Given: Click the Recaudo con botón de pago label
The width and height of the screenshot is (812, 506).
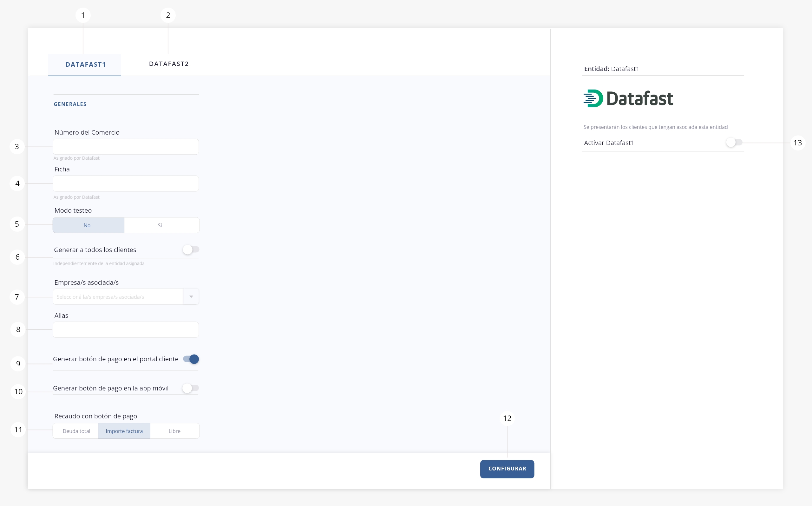Looking at the screenshot, I should 95,416.
